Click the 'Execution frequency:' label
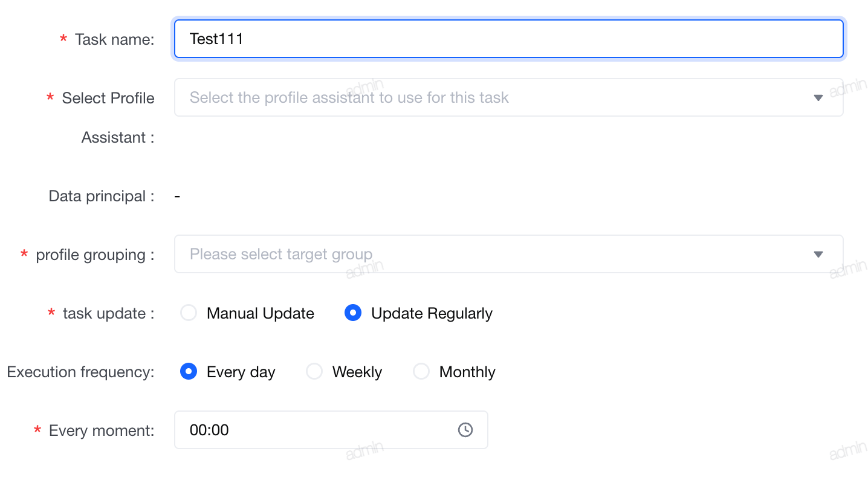The image size is (868, 480). pyautogui.click(x=80, y=372)
